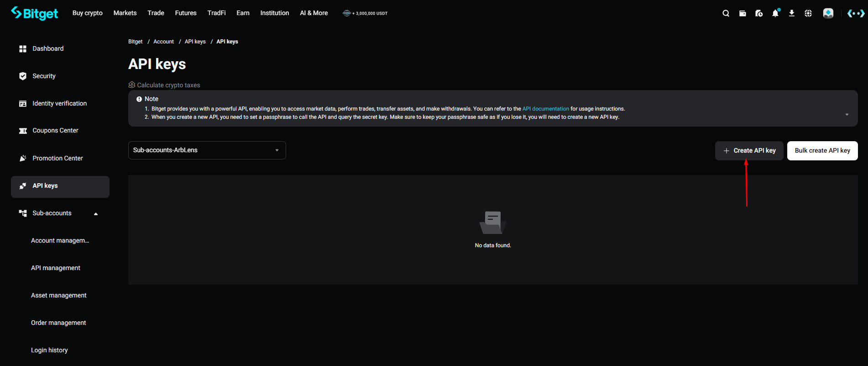Collapse the Sub-accounts sidebar section
Viewport: 868px width, 366px height.
[96, 214]
